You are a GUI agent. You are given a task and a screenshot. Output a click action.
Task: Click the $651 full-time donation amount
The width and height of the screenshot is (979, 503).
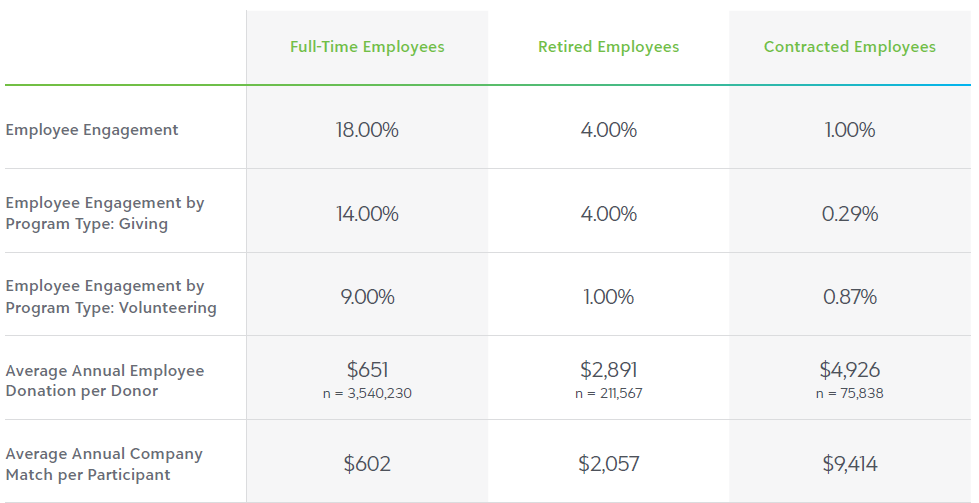tap(368, 369)
